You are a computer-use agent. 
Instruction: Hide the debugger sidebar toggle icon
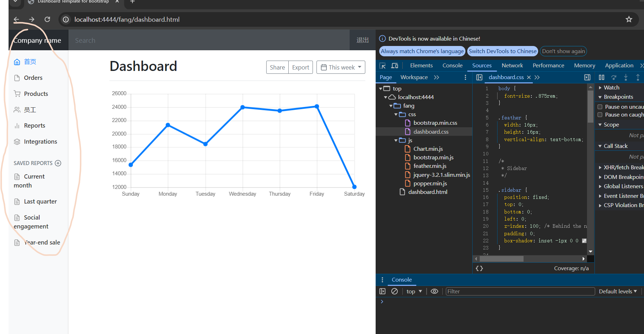pyautogui.click(x=587, y=77)
